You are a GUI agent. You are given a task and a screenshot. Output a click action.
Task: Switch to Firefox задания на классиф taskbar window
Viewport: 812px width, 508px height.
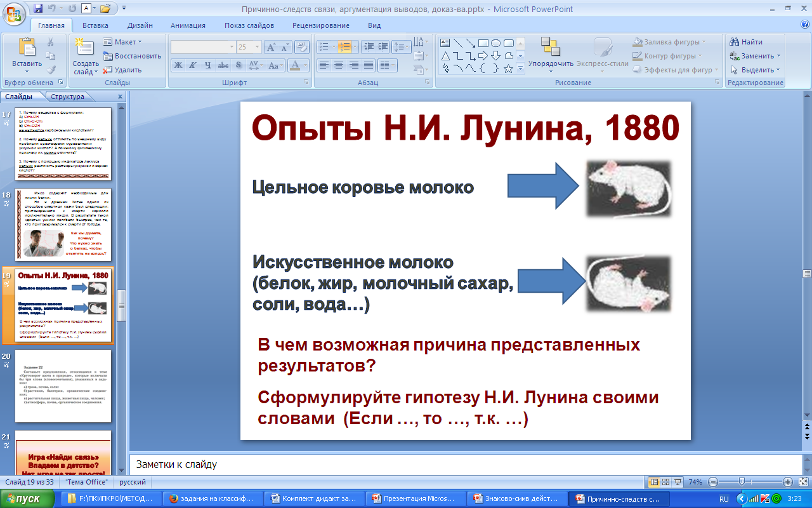pos(212,499)
